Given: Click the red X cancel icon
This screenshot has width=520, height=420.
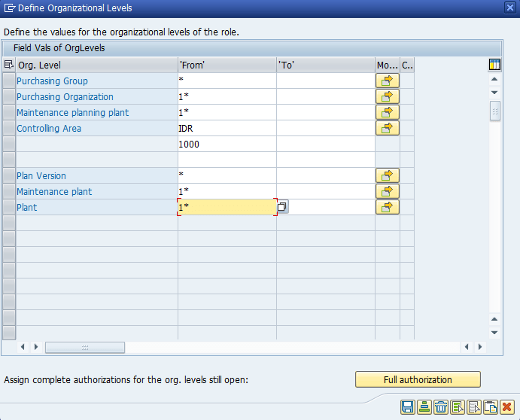Looking at the screenshot, I should click(507, 407).
